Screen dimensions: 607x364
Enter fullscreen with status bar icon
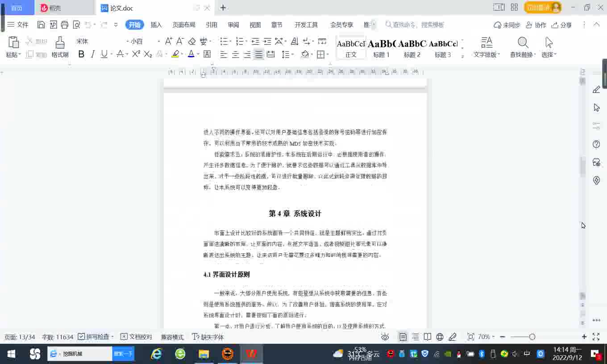click(596, 337)
